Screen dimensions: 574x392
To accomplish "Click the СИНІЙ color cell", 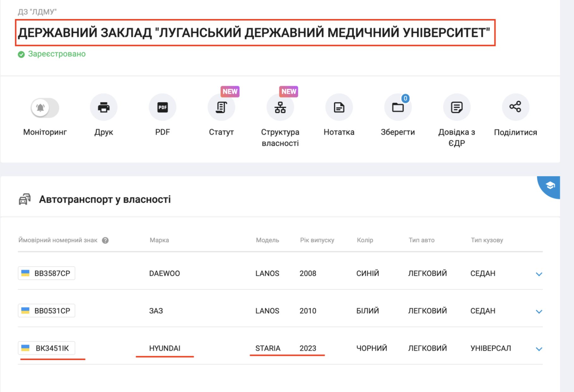I will point(368,273).
